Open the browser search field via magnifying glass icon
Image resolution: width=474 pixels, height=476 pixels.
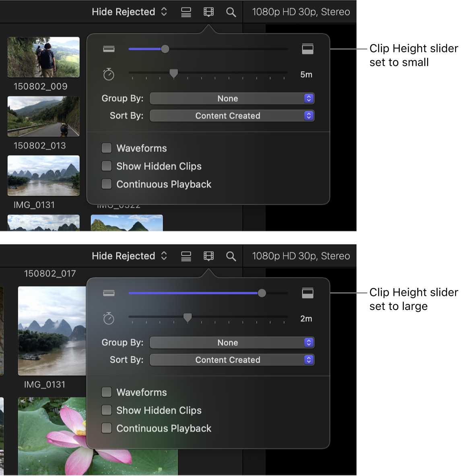coord(231,12)
